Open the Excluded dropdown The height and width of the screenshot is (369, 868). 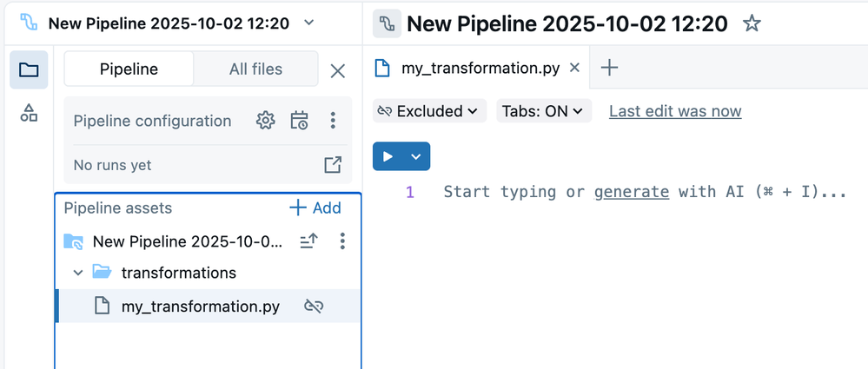pyautogui.click(x=428, y=111)
